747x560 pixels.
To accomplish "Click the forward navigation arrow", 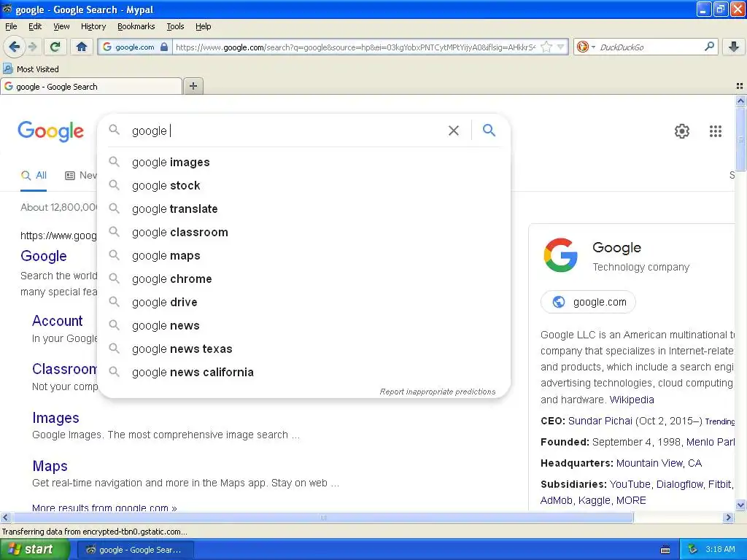I will click(32, 47).
